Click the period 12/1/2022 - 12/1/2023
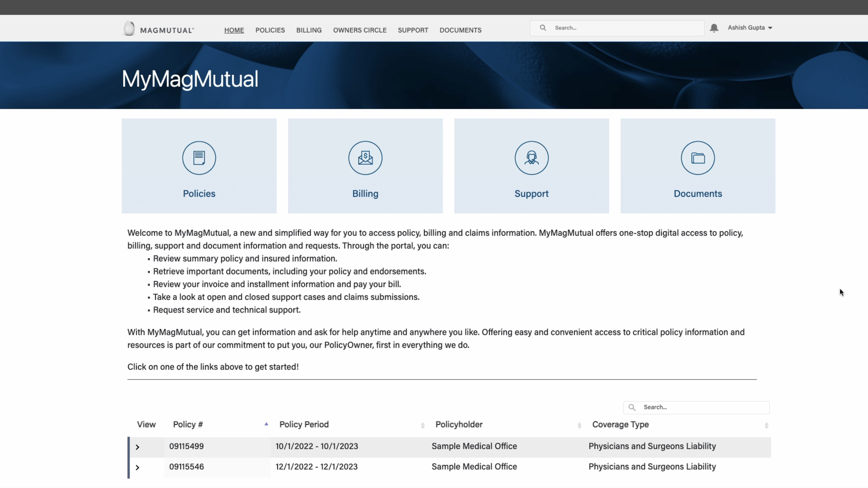The width and height of the screenshot is (868, 488). [316, 467]
